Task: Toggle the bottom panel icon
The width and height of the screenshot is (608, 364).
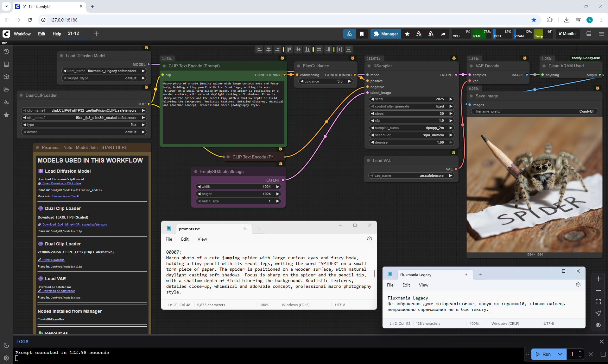Action: point(589,34)
